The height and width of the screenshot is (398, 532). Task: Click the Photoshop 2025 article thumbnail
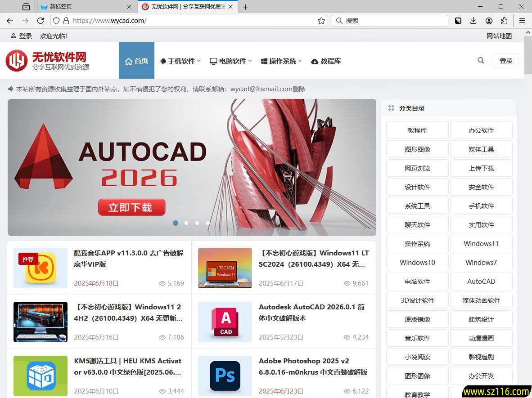(x=225, y=376)
